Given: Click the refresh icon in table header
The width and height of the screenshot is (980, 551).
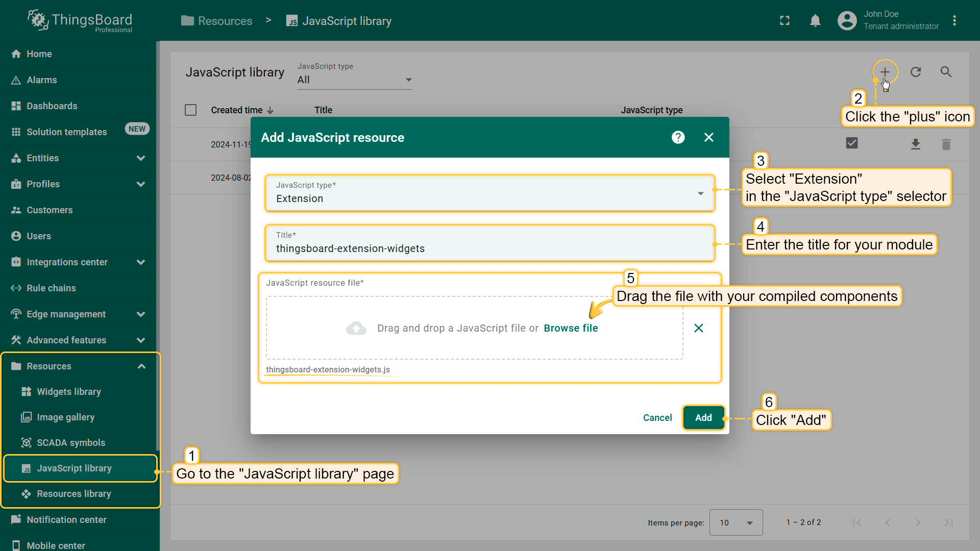Looking at the screenshot, I should pyautogui.click(x=916, y=72).
